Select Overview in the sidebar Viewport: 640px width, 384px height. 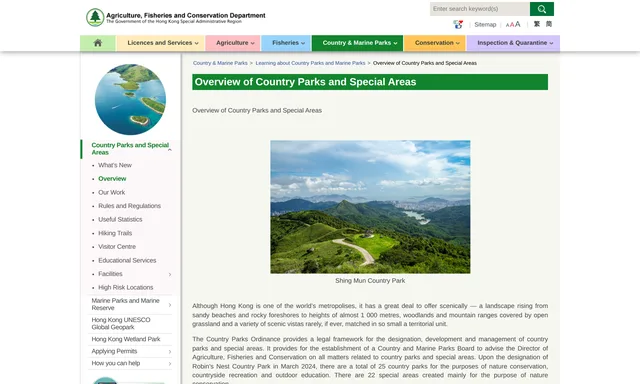pyautogui.click(x=112, y=179)
